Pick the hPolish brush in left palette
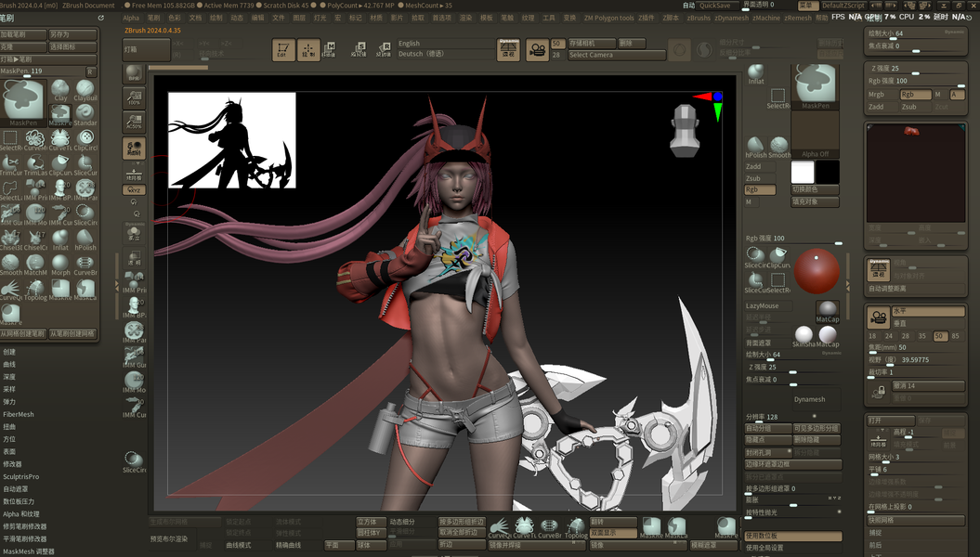The height and width of the screenshot is (557, 980). point(85,240)
